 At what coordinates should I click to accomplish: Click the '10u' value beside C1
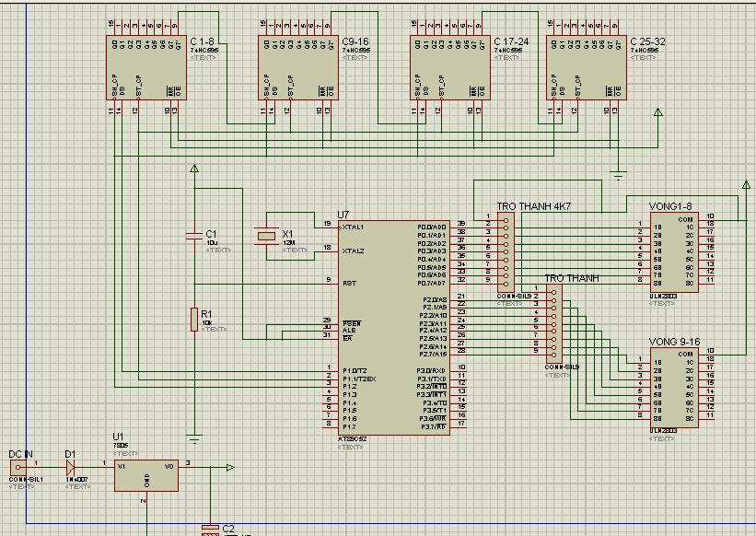[211, 243]
